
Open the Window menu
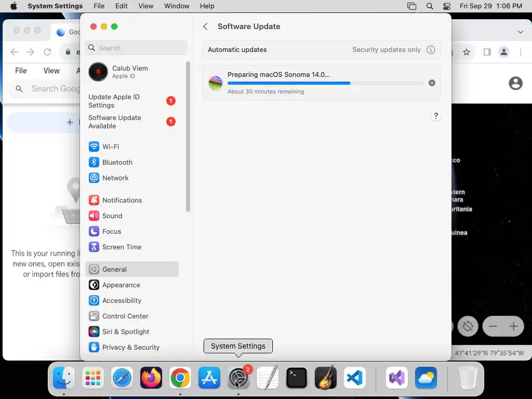click(177, 6)
